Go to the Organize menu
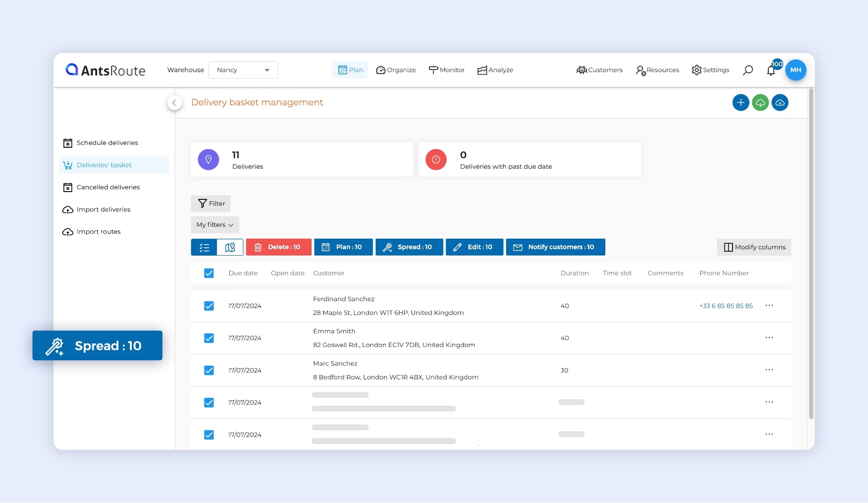 coord(396,70)
